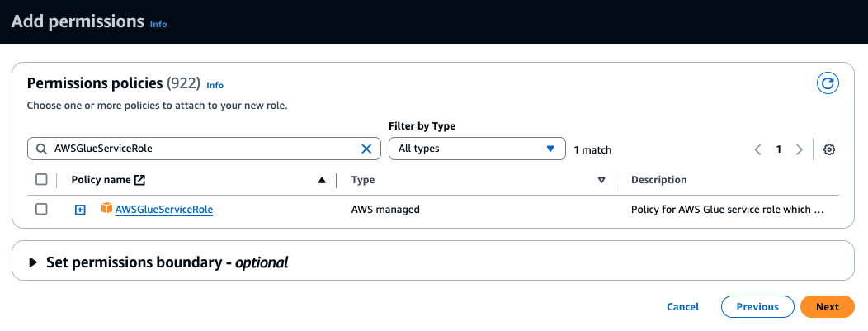Click Info link beside Permissions policies
This screenshot has width=868, height=331.
coord(215,85)
